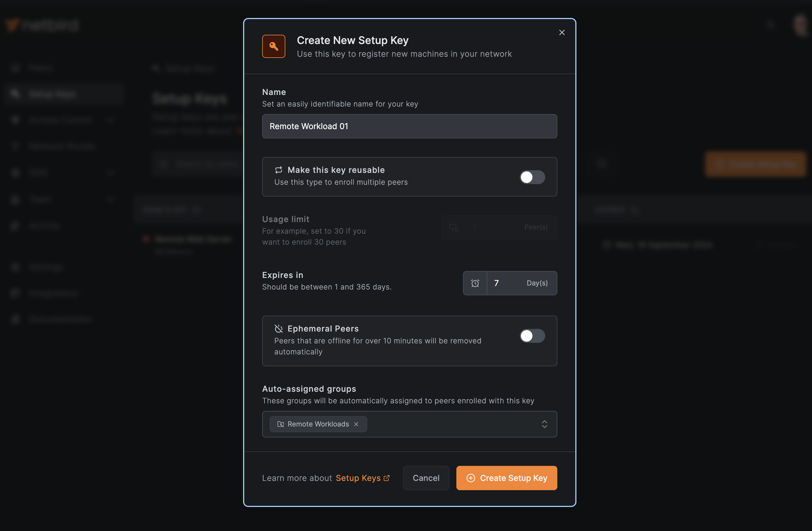Click the alarm clock icon in Expires in field
This screenshot has width=812, height=531.
(475, 283)
